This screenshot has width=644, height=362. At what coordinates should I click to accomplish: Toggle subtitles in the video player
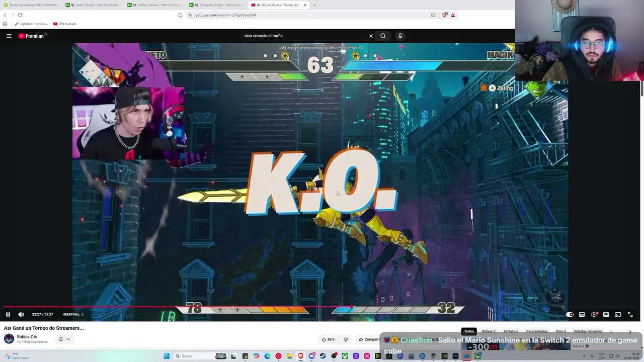pyautogui.click(x=582, y=314)
